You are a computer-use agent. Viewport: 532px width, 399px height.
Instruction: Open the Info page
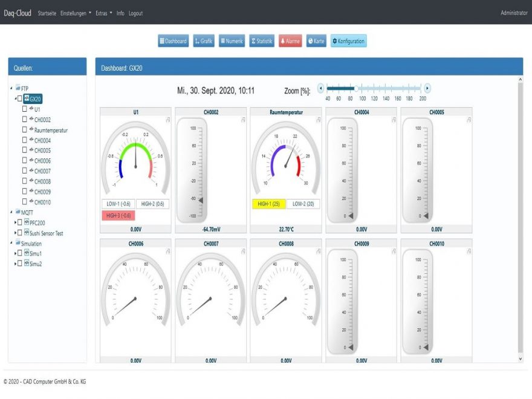coord(121,13)
